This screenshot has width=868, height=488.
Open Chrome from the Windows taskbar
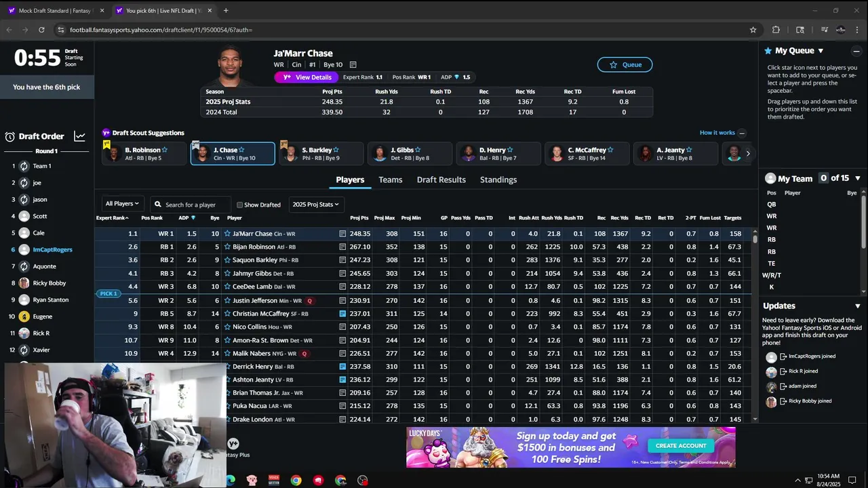click(296, 480)
